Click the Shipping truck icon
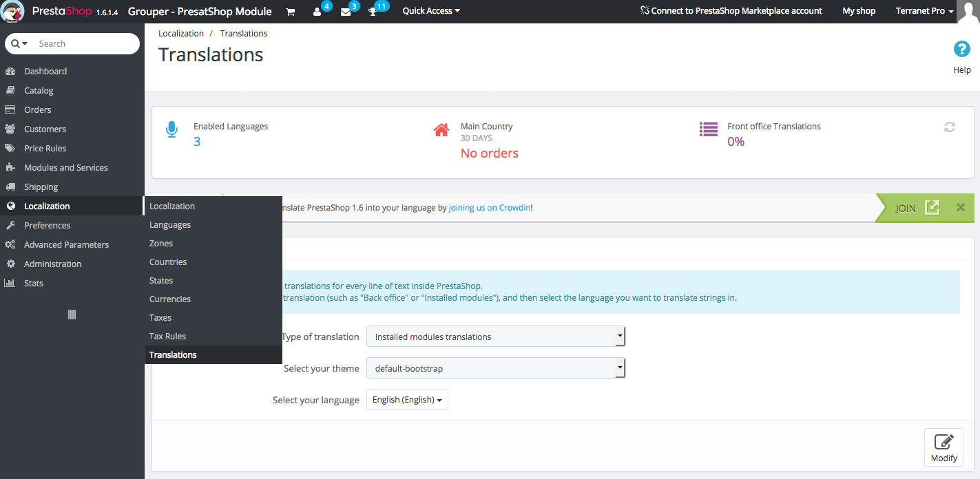The height and width of the screenshot is (479, 980). pyautogui.click(x=10, y=187)
